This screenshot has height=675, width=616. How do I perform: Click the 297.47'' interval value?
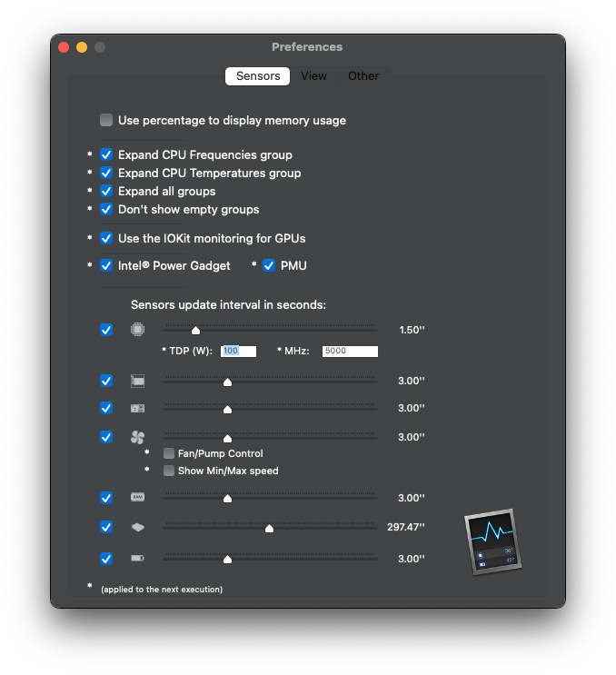[406, 527]
